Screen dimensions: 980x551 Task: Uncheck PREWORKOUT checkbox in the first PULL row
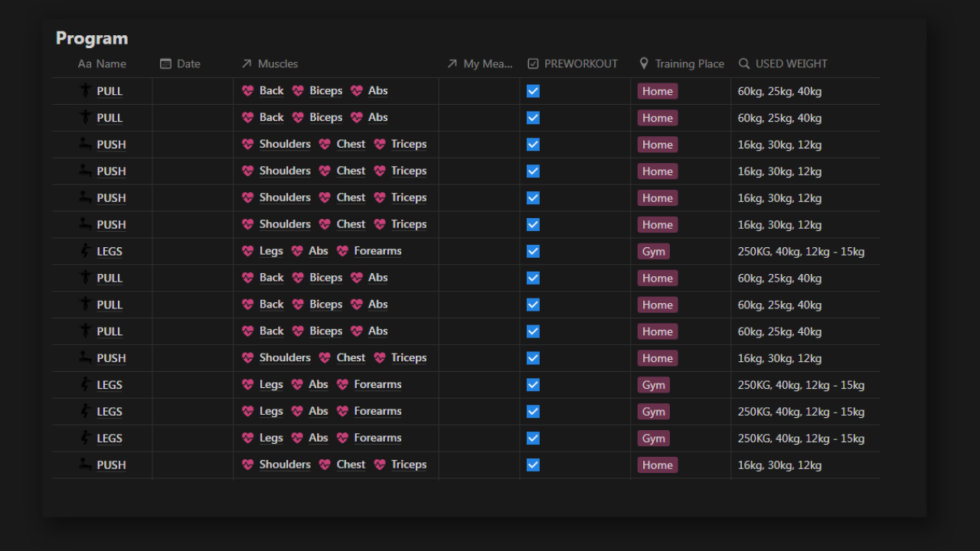point(533,90)
